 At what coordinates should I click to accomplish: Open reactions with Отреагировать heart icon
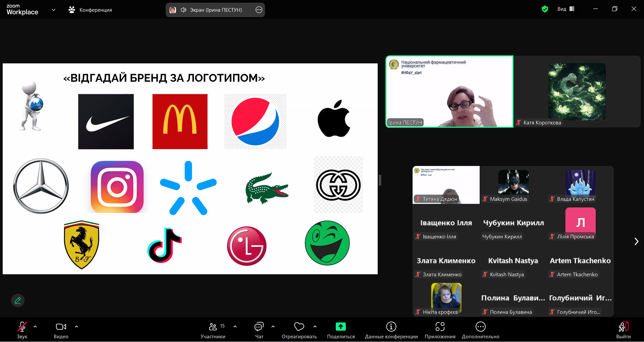click(299, 330)
